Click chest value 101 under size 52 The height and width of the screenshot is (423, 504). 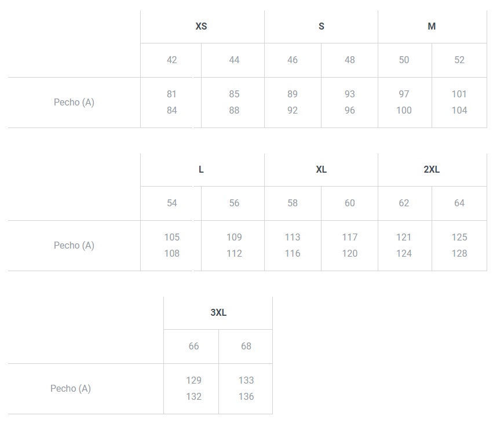point(459,94)
